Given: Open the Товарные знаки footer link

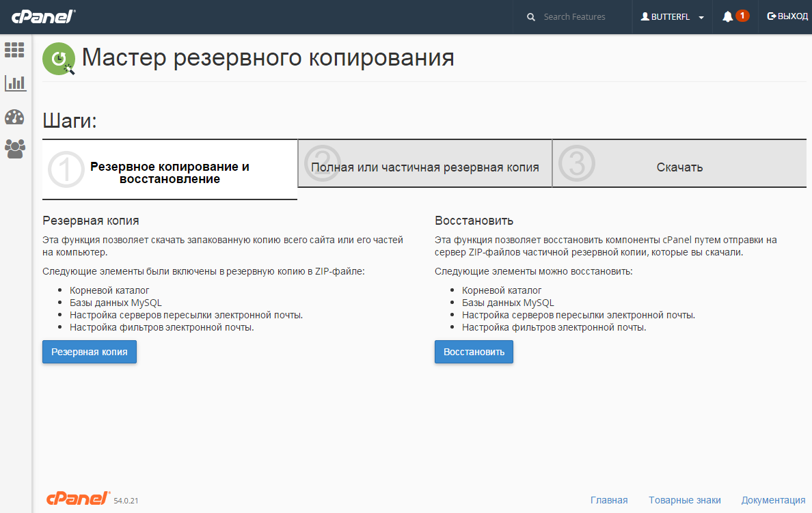Looking at the screenshot, I should pos(684,500).
